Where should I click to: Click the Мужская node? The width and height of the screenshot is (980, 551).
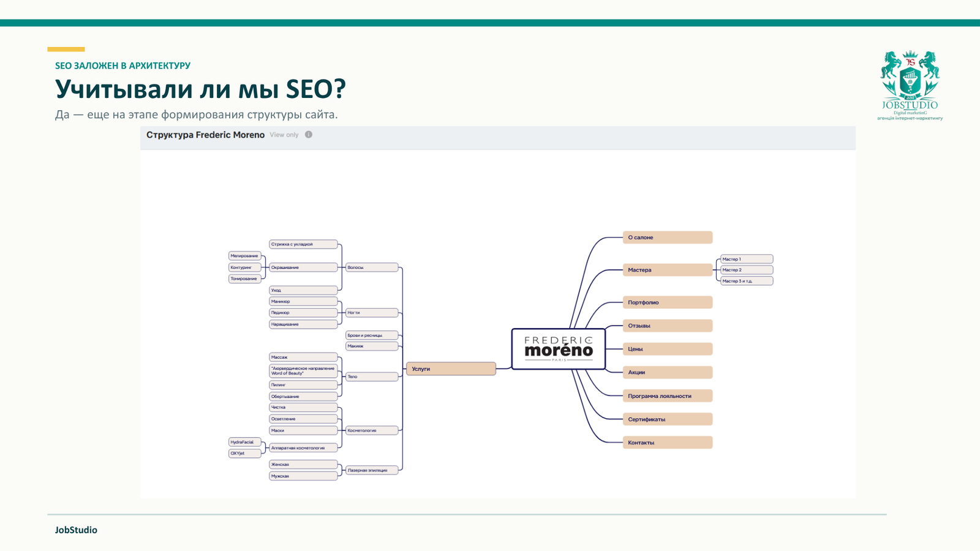pyautogui.click(x=303, y=476)
